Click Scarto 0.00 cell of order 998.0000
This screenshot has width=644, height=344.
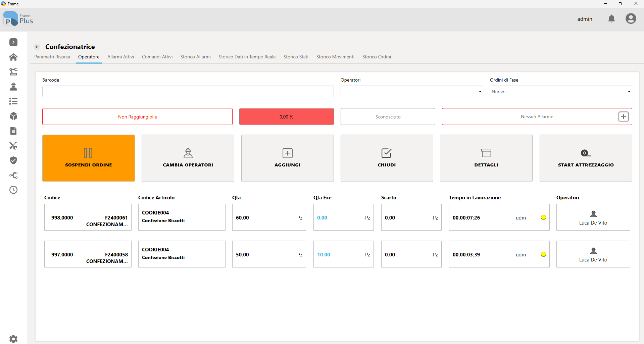(411, 217)
